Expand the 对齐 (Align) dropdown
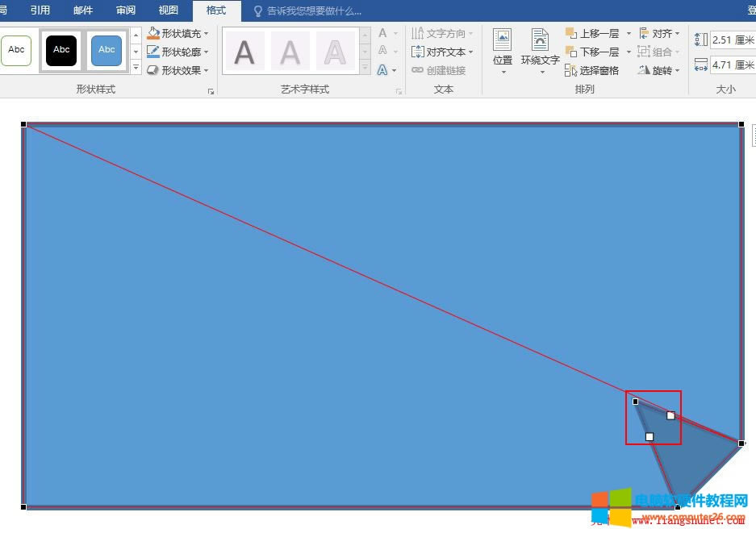Screen dimensions: 756x533 [659, 33]
